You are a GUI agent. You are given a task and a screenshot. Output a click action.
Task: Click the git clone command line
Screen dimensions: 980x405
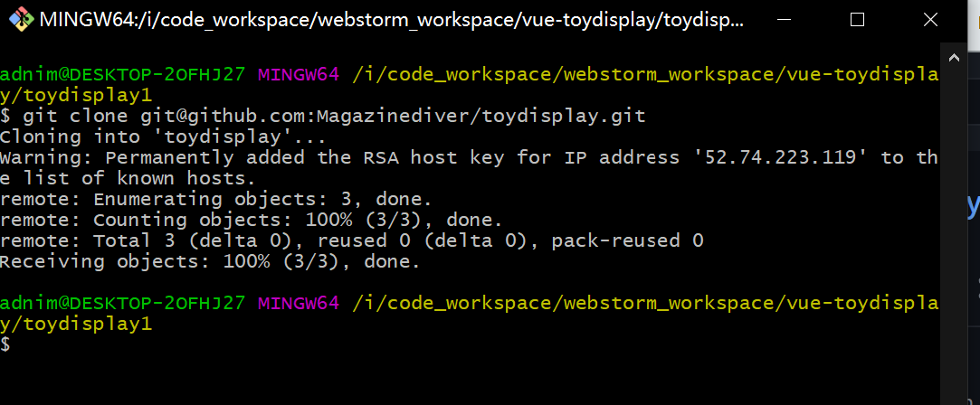322,116
